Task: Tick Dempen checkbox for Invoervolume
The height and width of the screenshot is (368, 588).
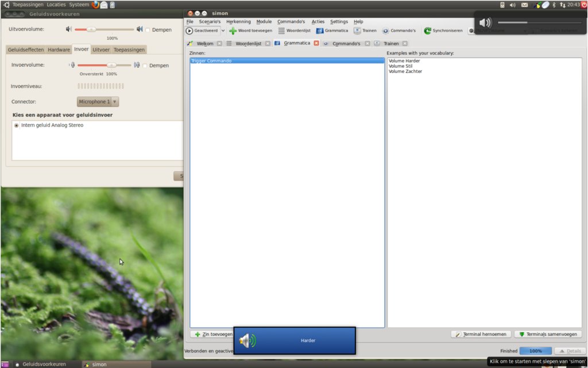Action: [145, 66]
